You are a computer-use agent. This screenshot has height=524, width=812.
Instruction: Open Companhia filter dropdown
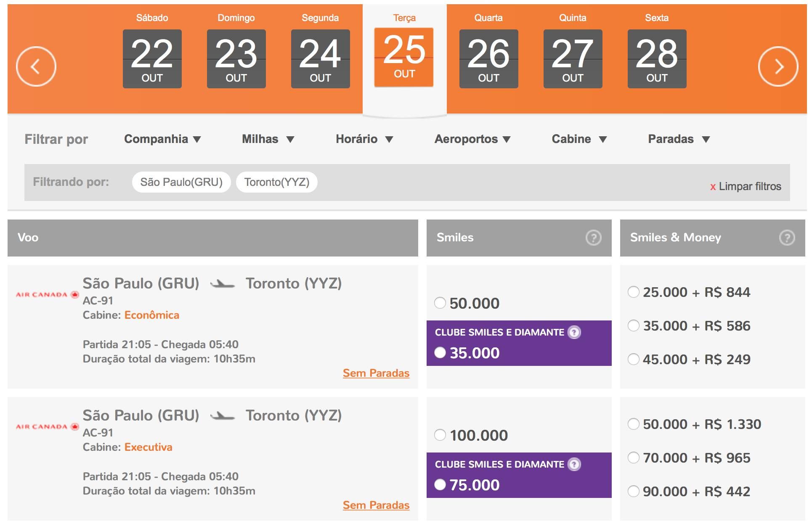tap(162, 139)
